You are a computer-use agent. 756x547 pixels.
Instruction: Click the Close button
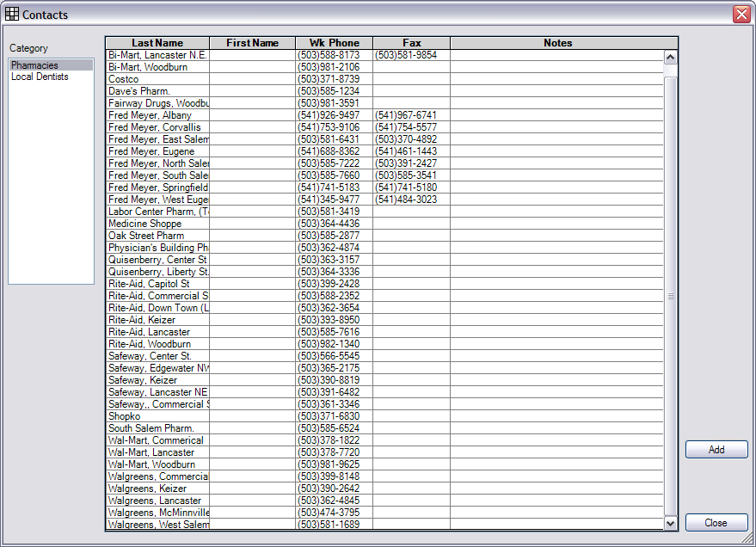[x=716, y=523]
